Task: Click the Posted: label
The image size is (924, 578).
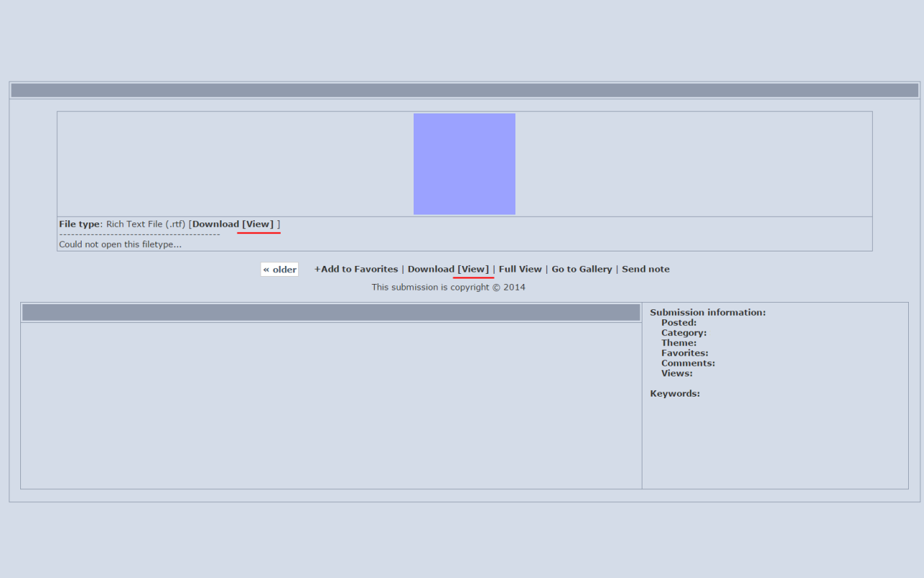Action: coord(679,322)
